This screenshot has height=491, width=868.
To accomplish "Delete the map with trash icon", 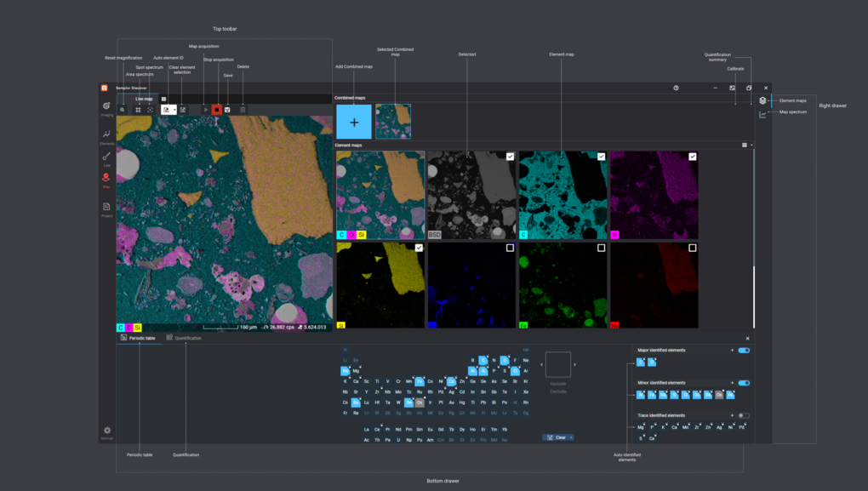I will pyautogui.click(x=243, y=110).
